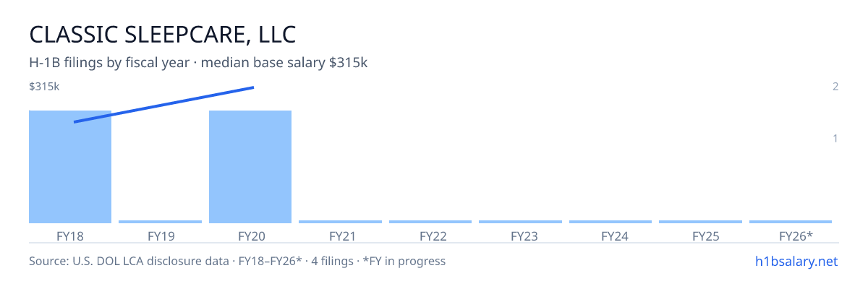868x289 pixels.
Task: Click the right axis value 2
Action: [835, 87]
